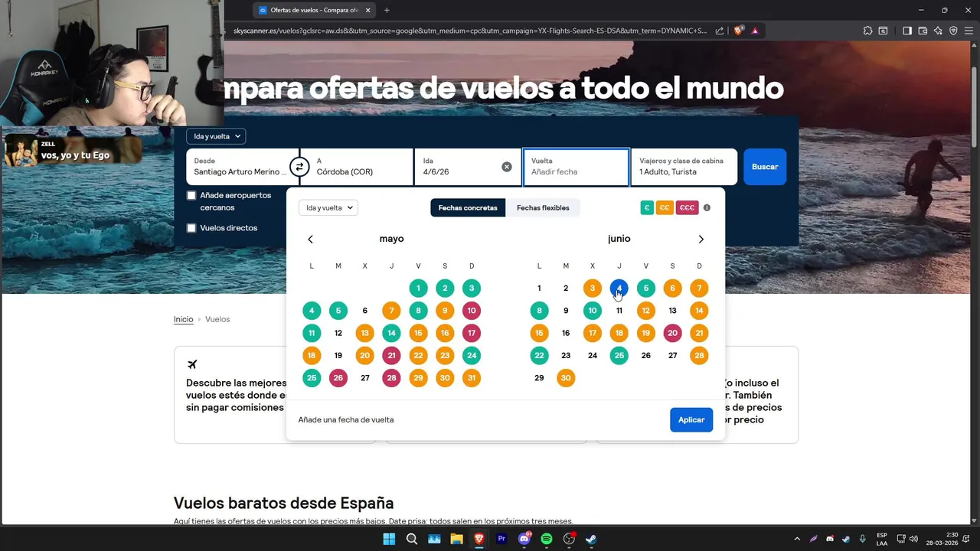Click the destination field Córdoba (COR)

(359, 167)
